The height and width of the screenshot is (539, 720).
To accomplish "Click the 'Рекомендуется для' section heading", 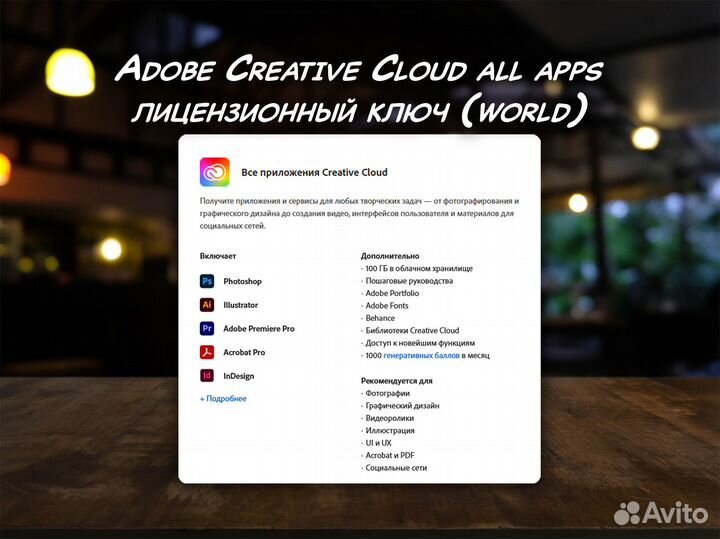I will coord(397,381).
